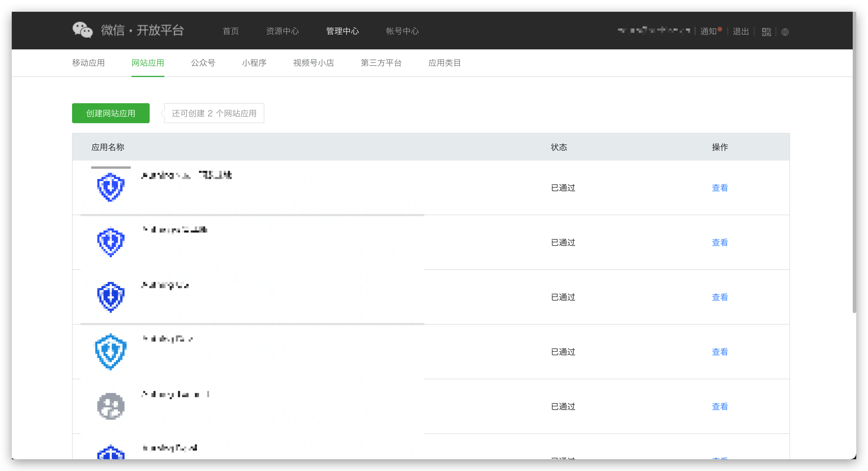The width and height of the screenshot is (868, 471).
Task: Click the gray round fifth app icon
Action: click(x=111, y=406)
